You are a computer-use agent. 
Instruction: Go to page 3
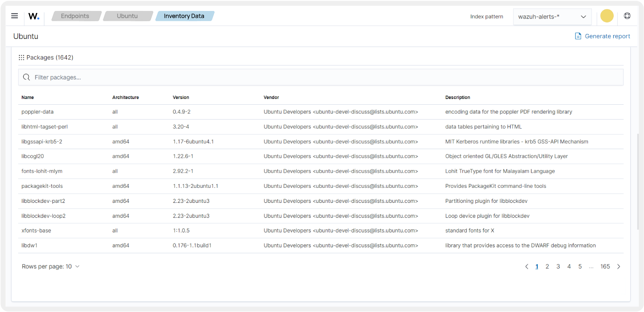(x=558, y=267)
